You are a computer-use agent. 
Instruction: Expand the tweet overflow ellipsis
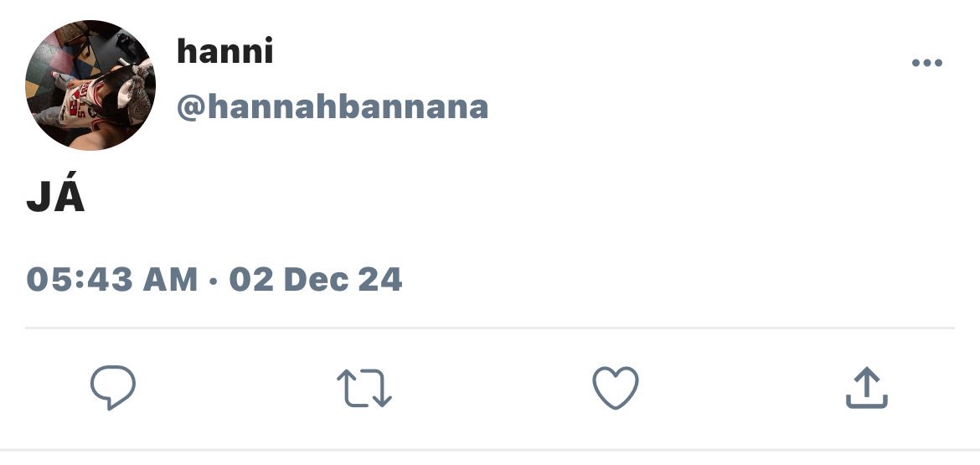(x=927, y=63)
